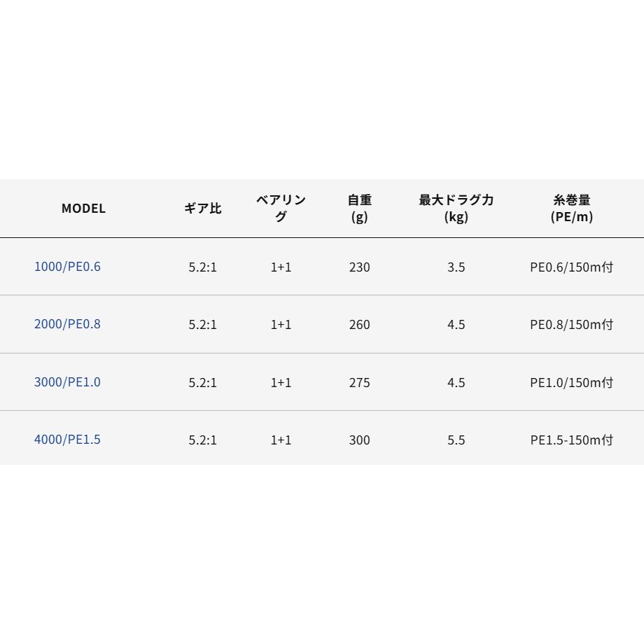Open the 4000/PE1.5 model link
The width and height of the screenshot is (644, 644).
click(x=67, y=440)
